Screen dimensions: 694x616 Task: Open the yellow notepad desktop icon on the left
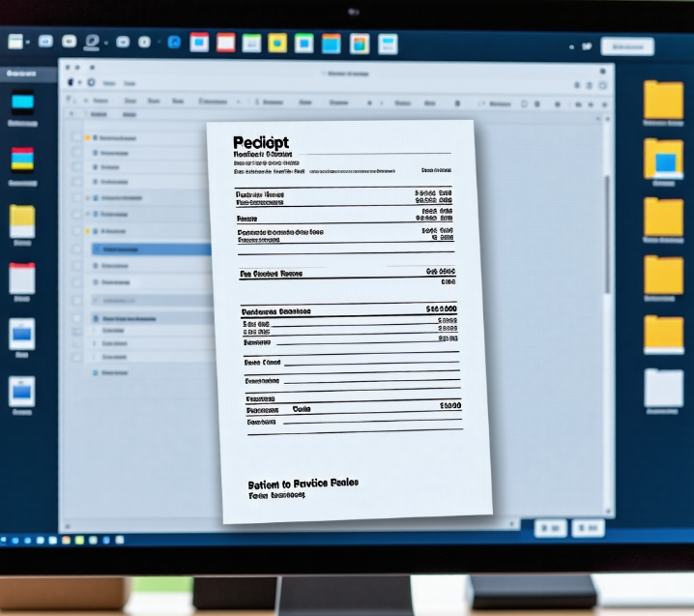tap(22, 221)
